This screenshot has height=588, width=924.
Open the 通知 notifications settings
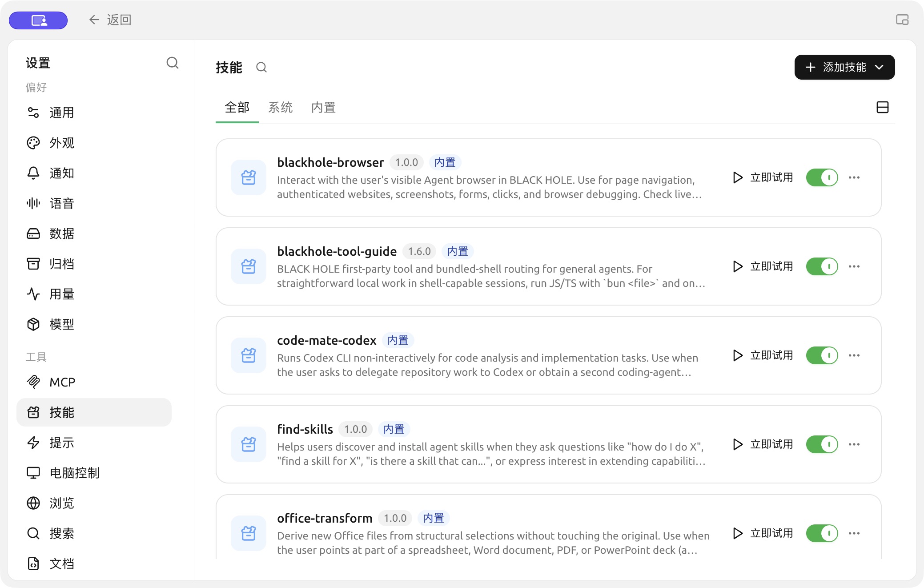(94, 173)
